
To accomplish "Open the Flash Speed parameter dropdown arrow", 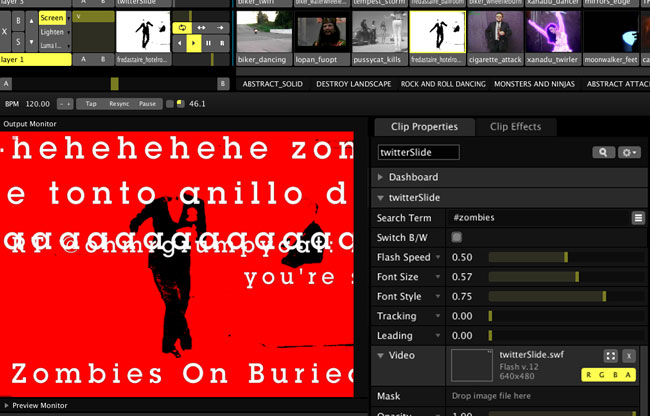I will tap(438, 257).
